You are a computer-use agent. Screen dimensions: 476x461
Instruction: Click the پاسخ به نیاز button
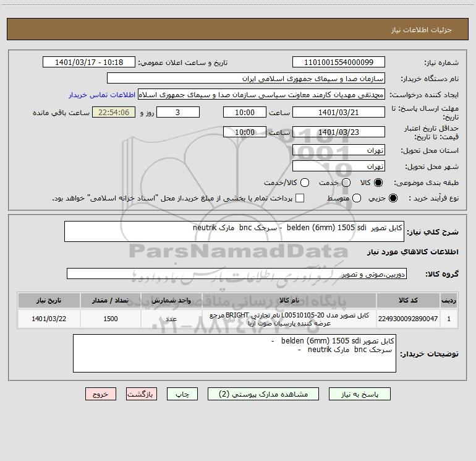point(359,394)
